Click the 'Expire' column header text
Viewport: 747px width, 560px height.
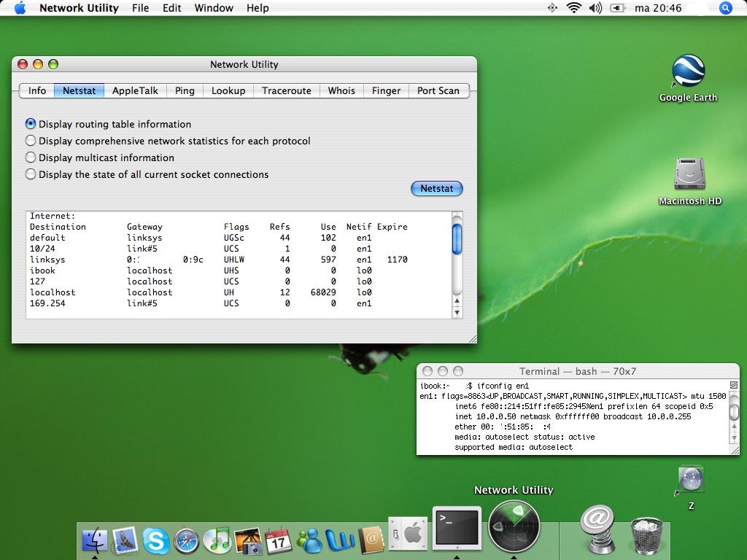[392, 227]
